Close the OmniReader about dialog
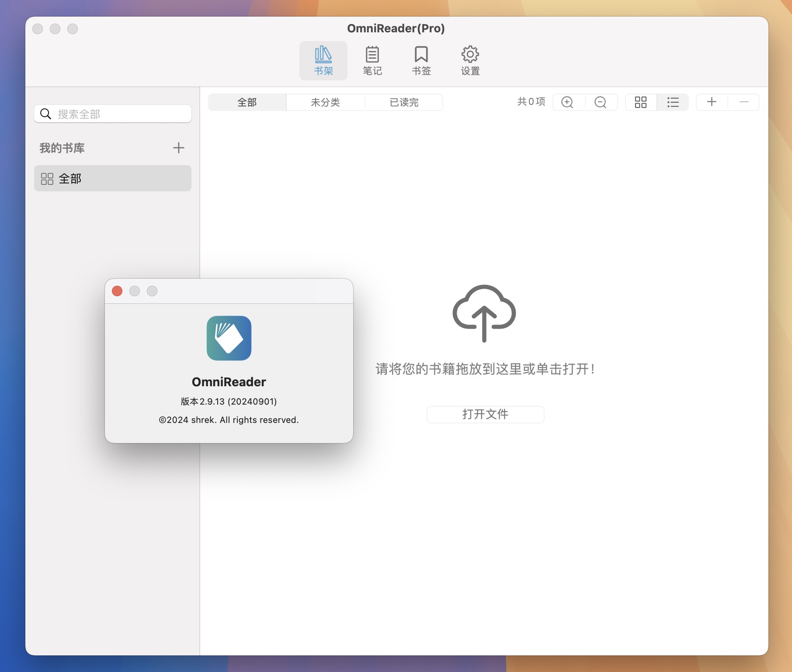 coord(117,291)
